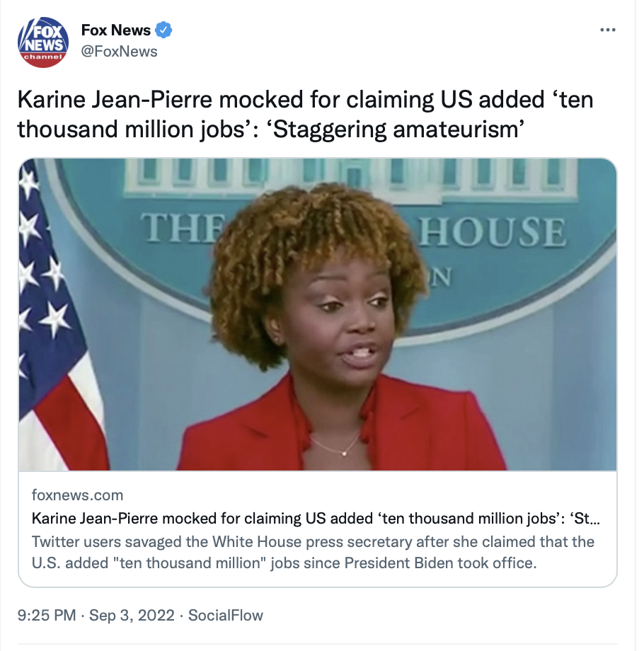Click the blue verified checkmark badge
The width and height of the screenshot is (644, 651).
163,30
